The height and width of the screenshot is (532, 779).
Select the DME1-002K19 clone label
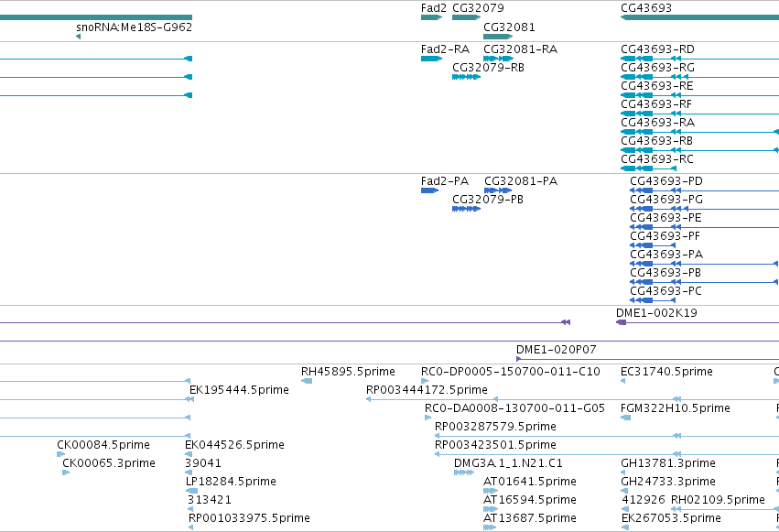656,313
